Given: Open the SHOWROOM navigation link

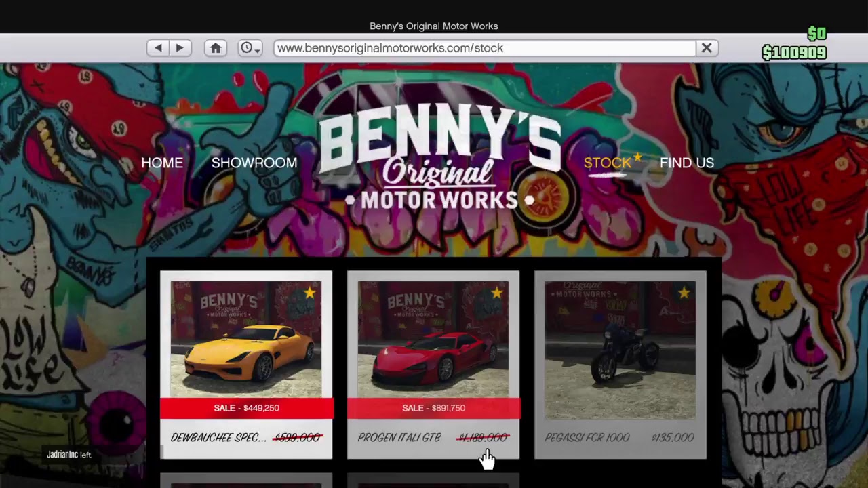Looking at the screenshot, I should pos(254,163).
